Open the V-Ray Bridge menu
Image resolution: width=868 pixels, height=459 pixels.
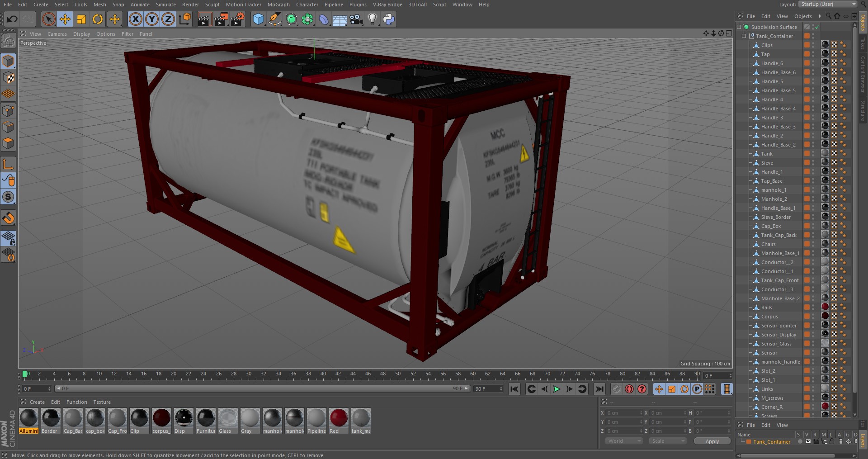pyautogui.click(x=387, y=5)
